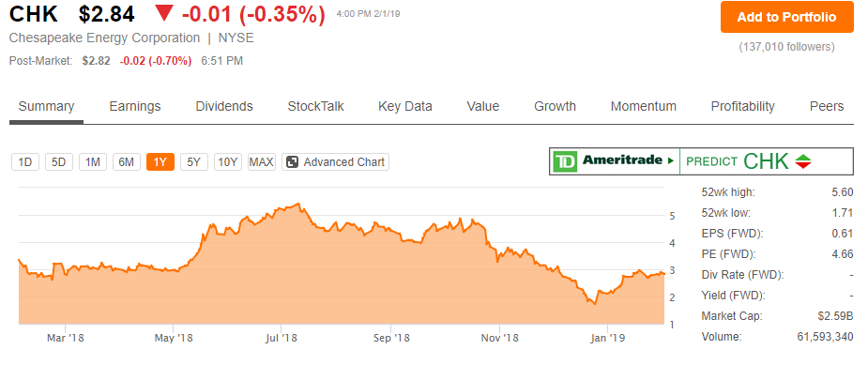Select the active 1Y range button

[160, 162]
